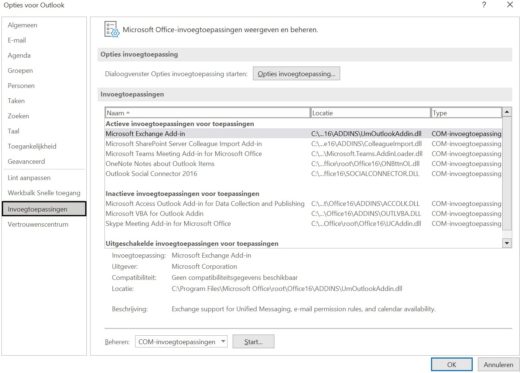520x373 pixels.
Task: Click the UCAddin.dll location cell
Action: pyautogui.click(x=366, y=224)
